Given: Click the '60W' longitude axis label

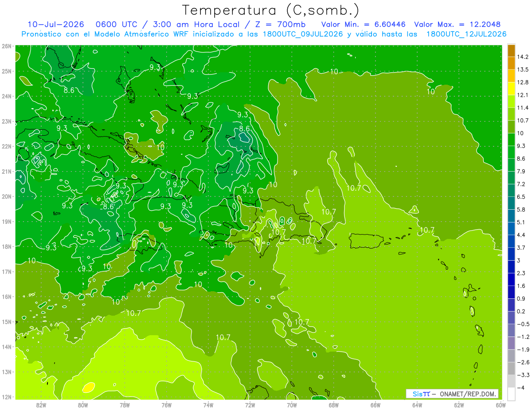Looking at the screenshot, I should (x=501, y=405).
